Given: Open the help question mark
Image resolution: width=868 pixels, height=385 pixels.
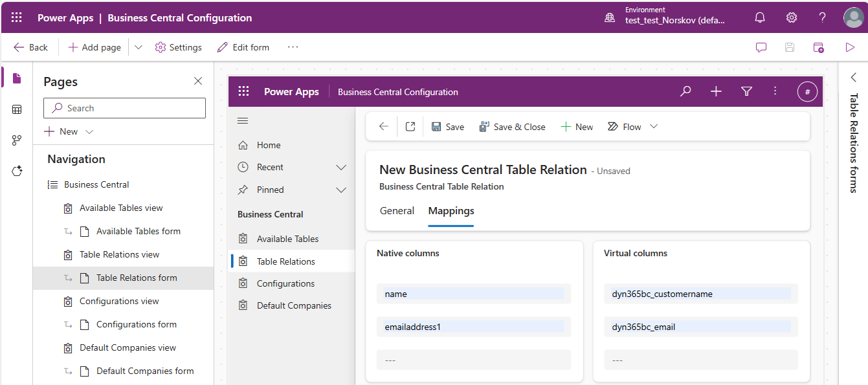Looking at the screenshot, I should [x=823, y=17].
